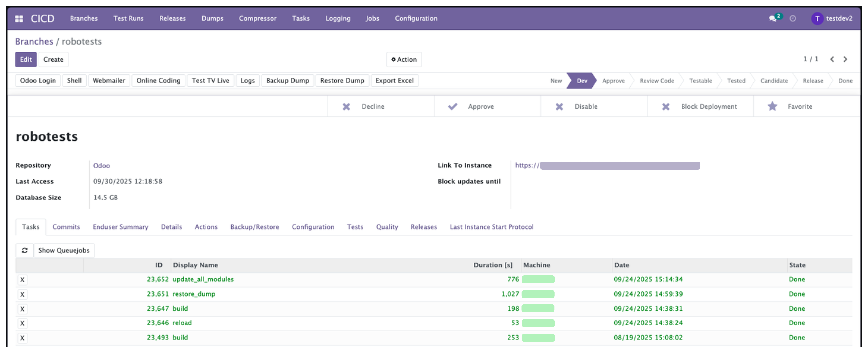Open the apps grid menu icon
The width and height of the screenshot is (868, 353).
coord(19,19)
